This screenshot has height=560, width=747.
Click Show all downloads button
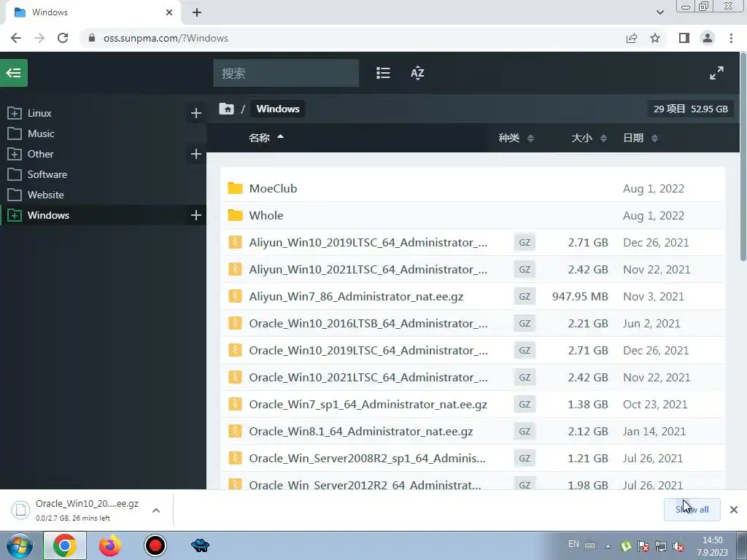pyautogui.click(x=692, y=510)
